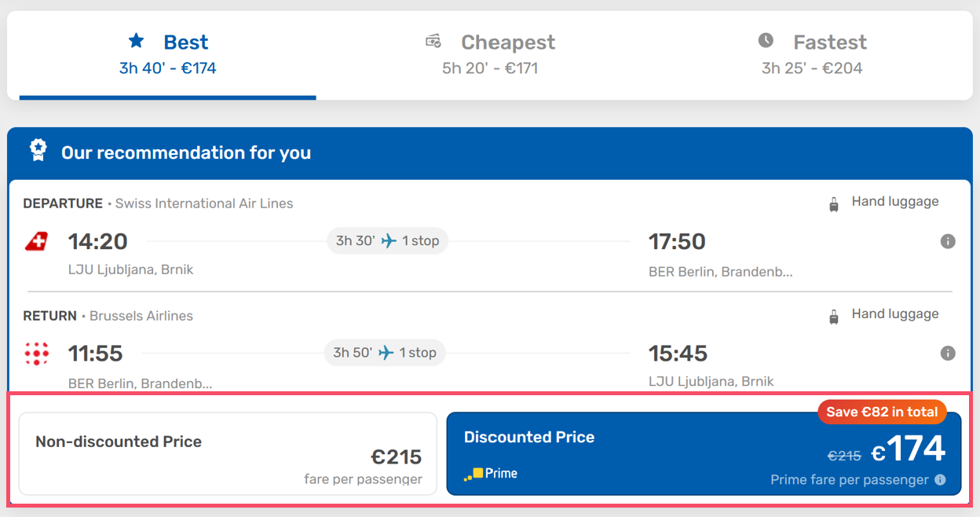
Task: Open departure flight info icon
Action: 948,241
